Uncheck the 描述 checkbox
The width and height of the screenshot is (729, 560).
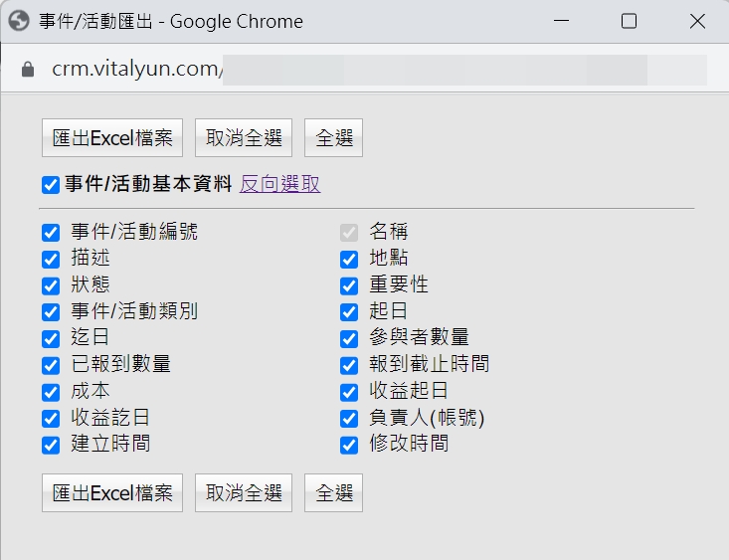coord(51,259)
